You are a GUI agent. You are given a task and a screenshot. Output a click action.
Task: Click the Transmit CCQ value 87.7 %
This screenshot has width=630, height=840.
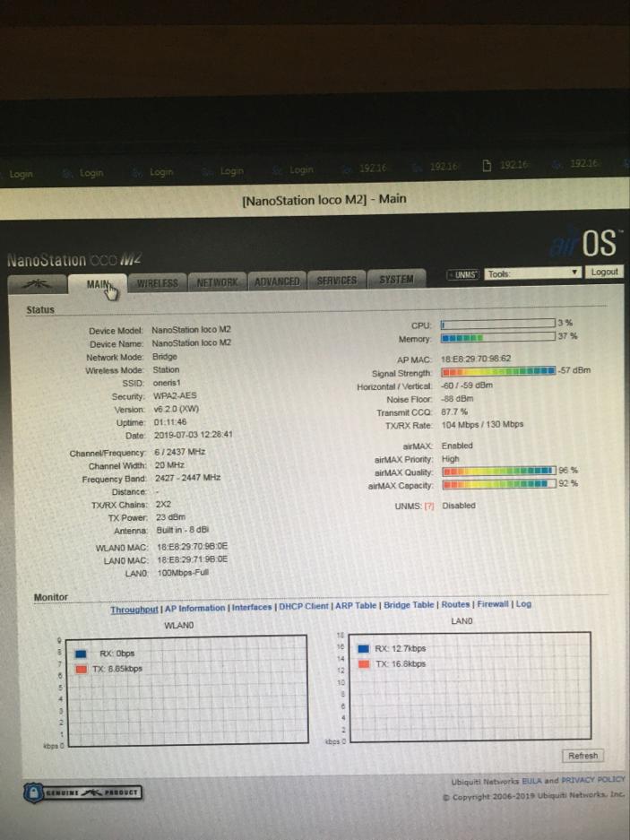(x=454, y=412)
